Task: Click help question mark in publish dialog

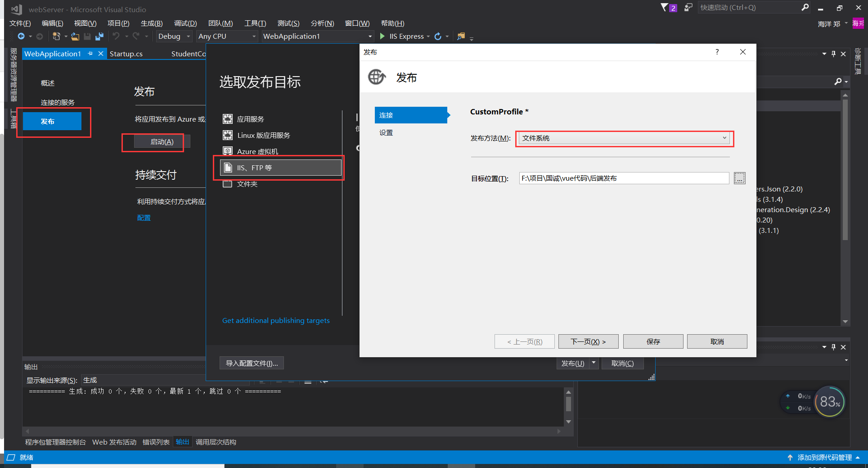Action: point(717,52)
